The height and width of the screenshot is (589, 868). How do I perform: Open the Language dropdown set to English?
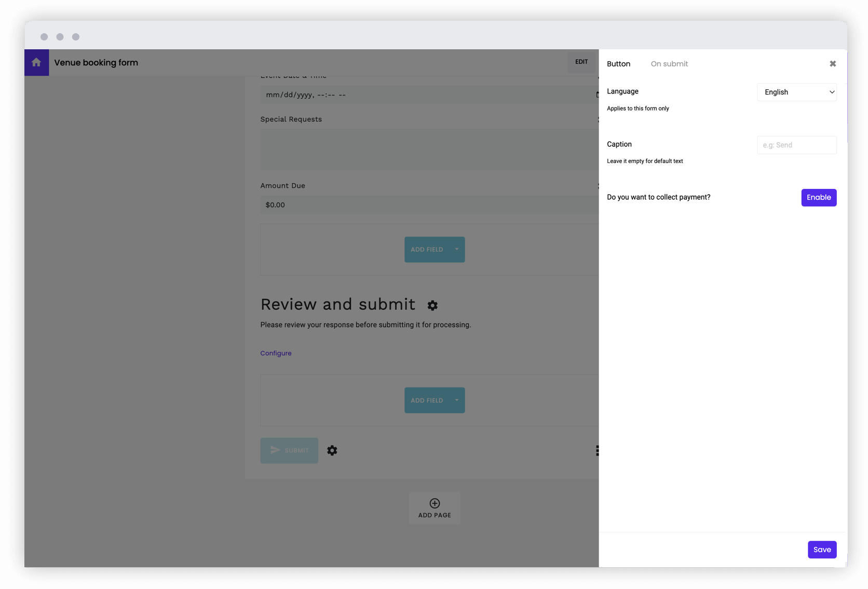click(796, 92)
